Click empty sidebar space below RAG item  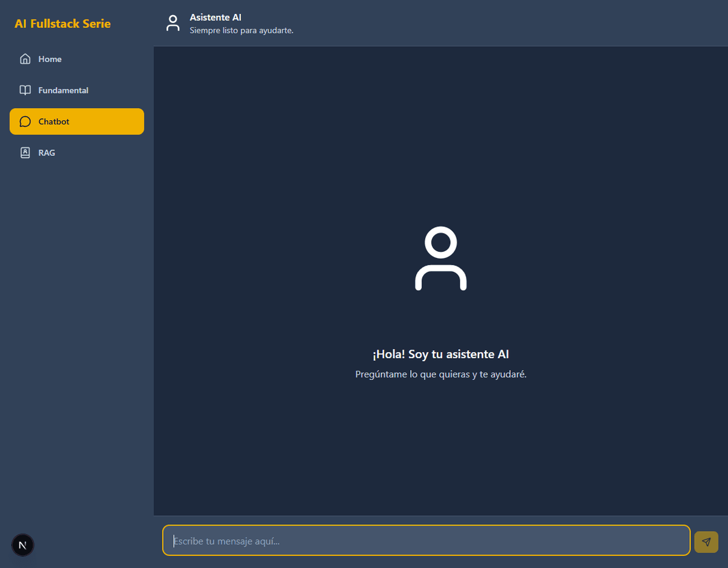tap(76, 334)
